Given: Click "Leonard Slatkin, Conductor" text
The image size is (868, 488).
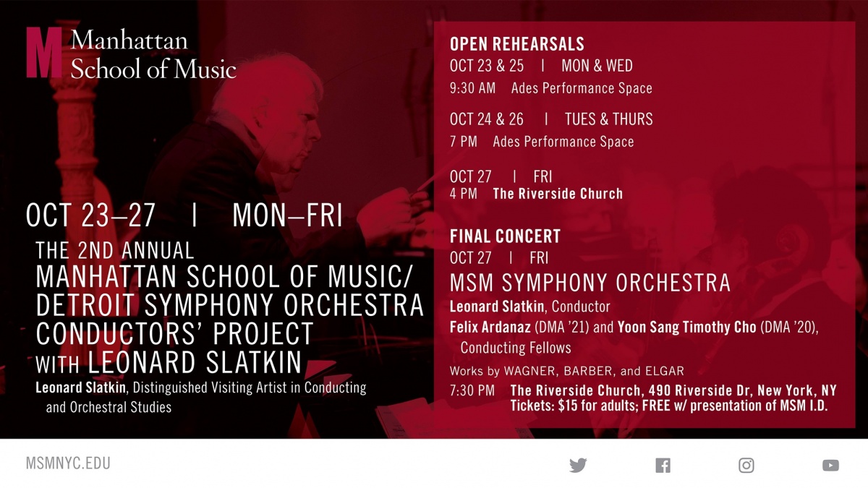Looking at the screenshot, I should (529, 307).
